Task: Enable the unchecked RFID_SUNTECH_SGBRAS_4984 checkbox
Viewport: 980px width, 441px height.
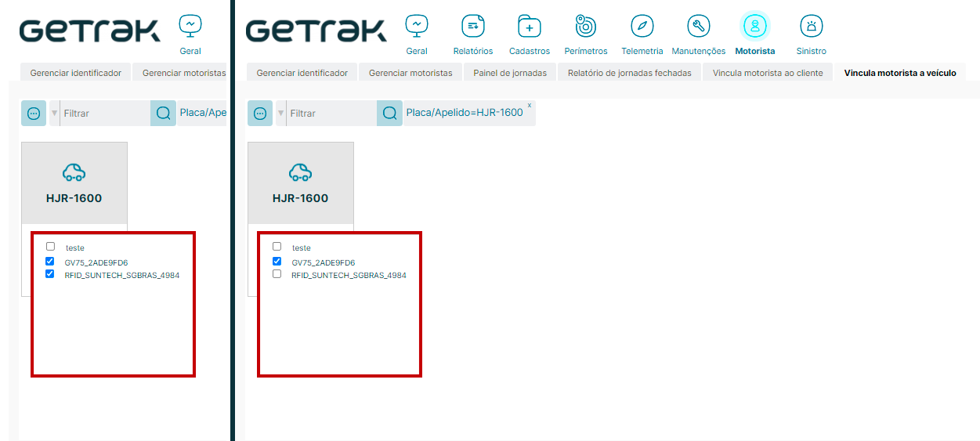Action: (x=277, y=274)
